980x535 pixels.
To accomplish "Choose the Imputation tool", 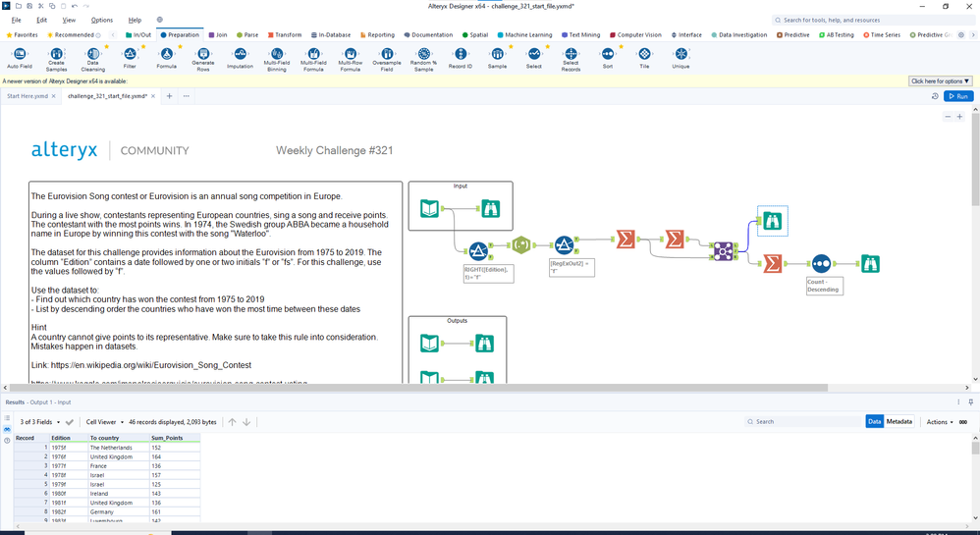I will (x=240, y=58).
